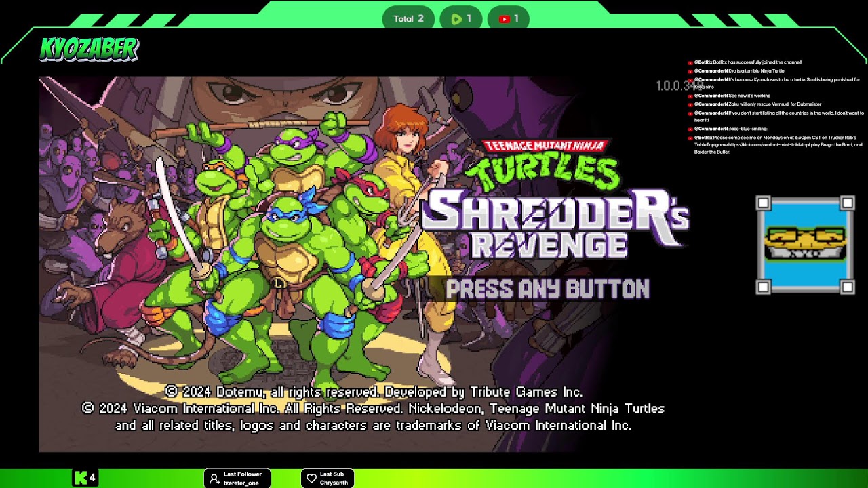Click the YouTube viewer count pill
This screenshot has height=488, width=868.
pyautogui.click(x=508, y=19)
